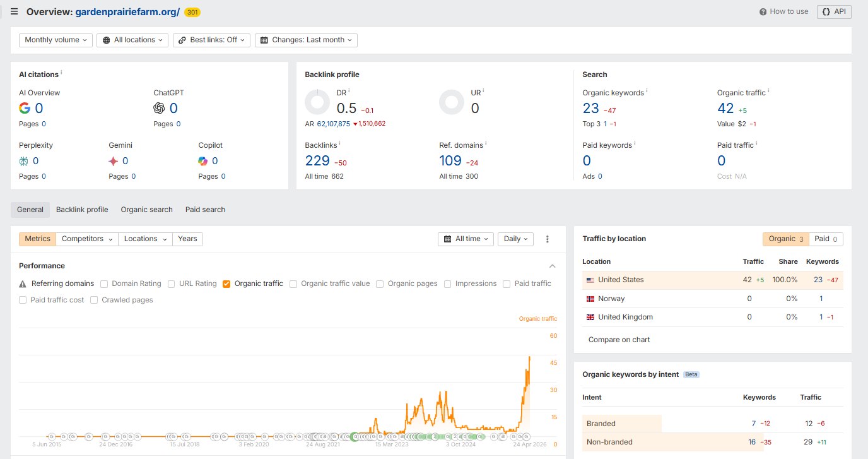
Task: Click the How to use help icon
Action: pyautogui.click(x=763, y=11)
